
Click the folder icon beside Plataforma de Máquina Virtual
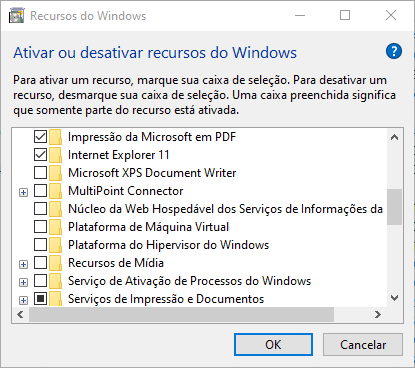click(55, 227)
